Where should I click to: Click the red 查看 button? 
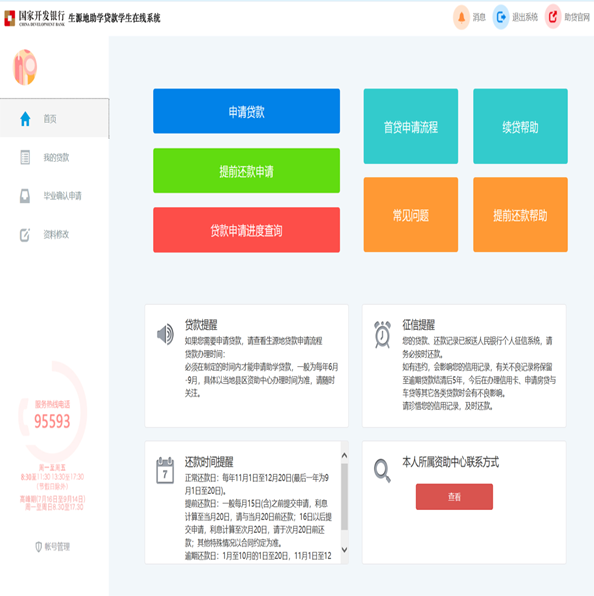[454, 497]
